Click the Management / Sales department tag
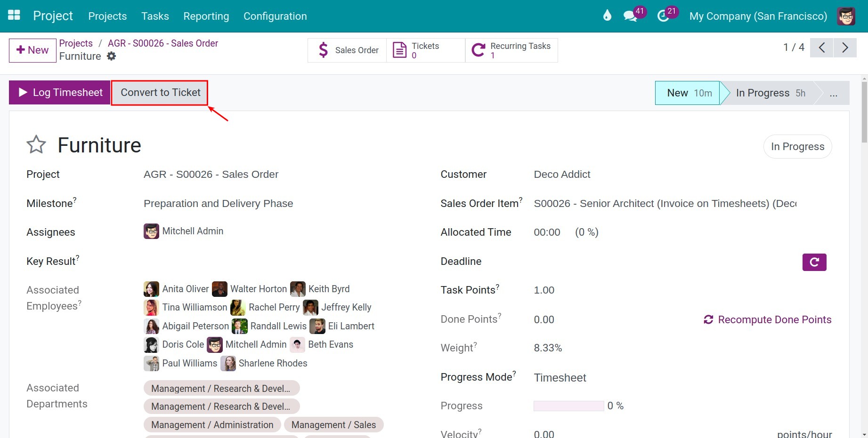868x438 pixels. pos(334,425)
